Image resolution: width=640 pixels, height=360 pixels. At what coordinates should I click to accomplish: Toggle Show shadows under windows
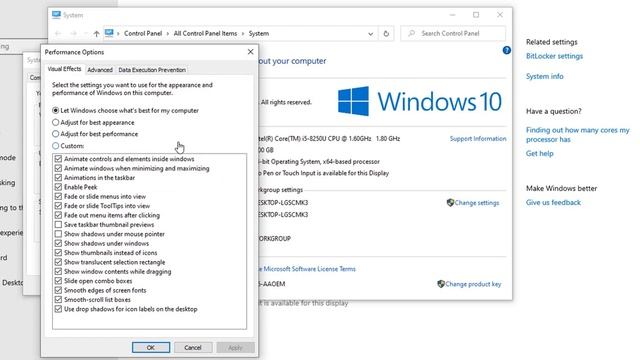(58, 243)
